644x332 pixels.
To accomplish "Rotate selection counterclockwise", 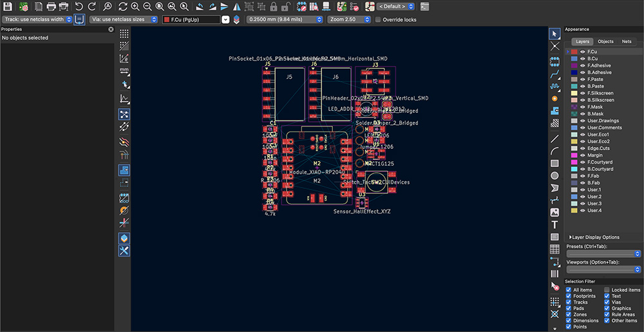I will [x=199, y=6].
